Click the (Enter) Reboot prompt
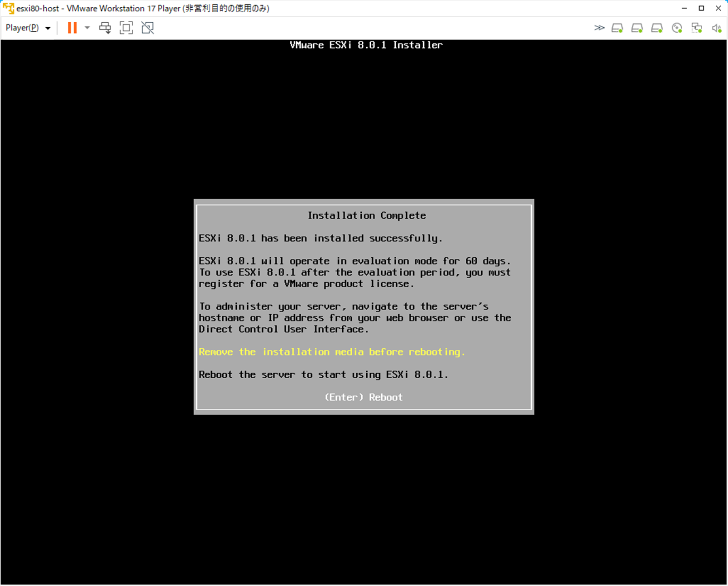Screen dimensions: 728x586 pos(364,397)
